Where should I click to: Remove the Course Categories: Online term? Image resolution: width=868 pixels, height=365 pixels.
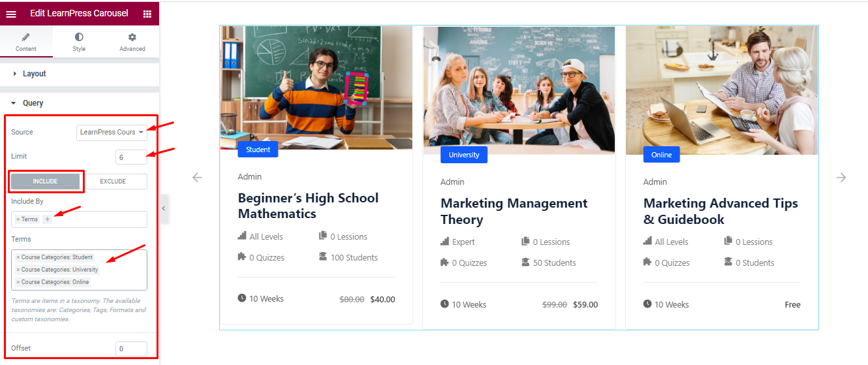click(18, 282)
